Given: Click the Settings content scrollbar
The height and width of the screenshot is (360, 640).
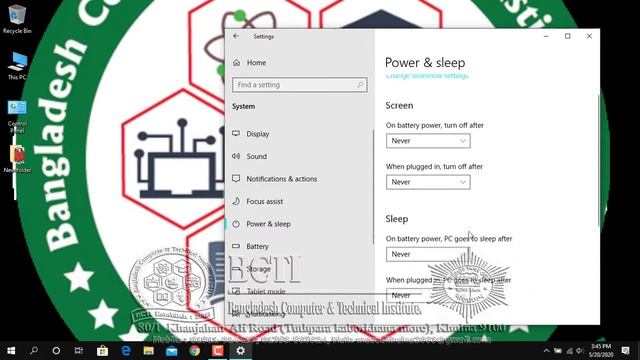Looking at the screenshot, I should point(599,159).
